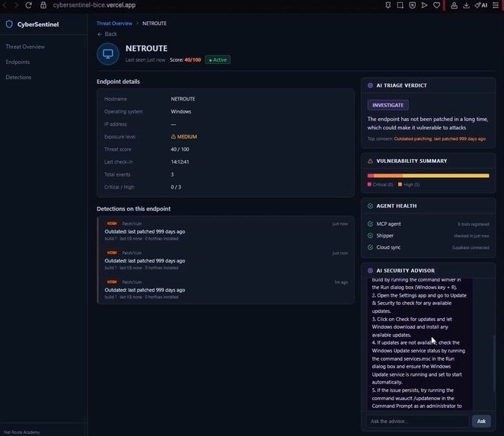Click the heart bookmark icon

436,5
